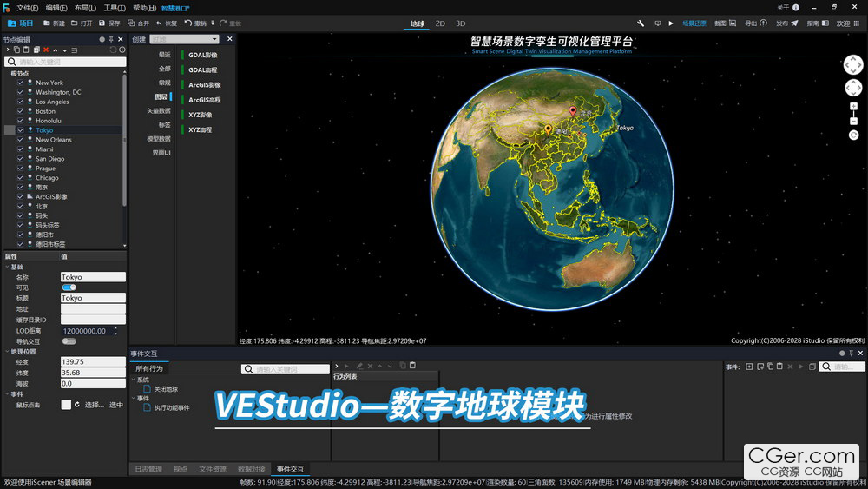Take a screenshot with 截图
This screenshot has height=489, width=868.
(725, 23)
